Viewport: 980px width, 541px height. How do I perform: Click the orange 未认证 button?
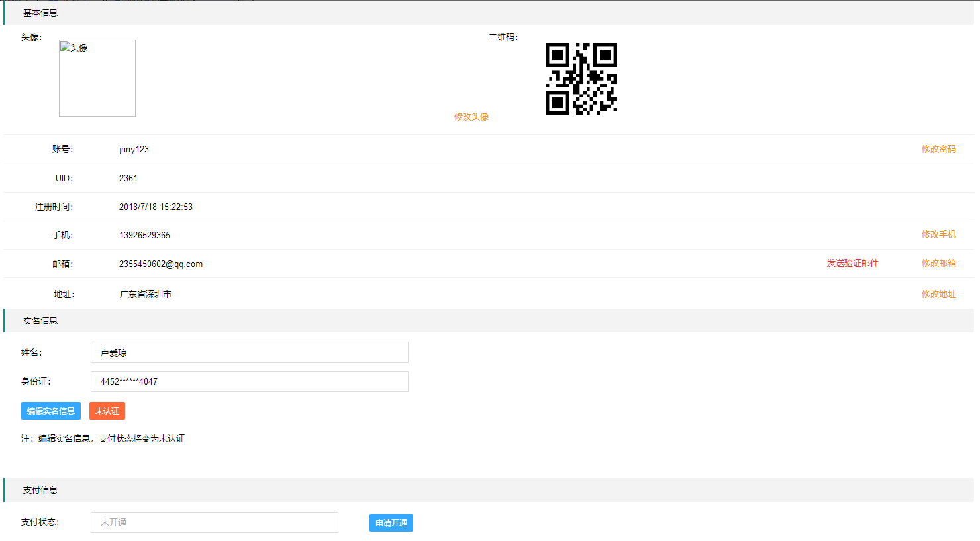[x=107, y=411]
